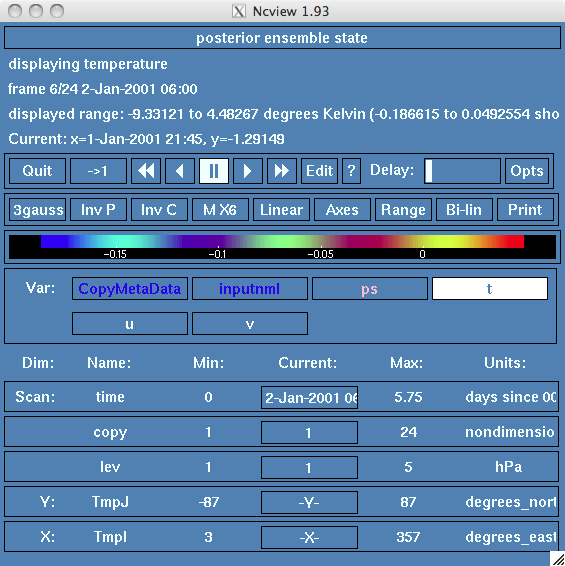Toggle Inv P invert physical button

(98, 209)
